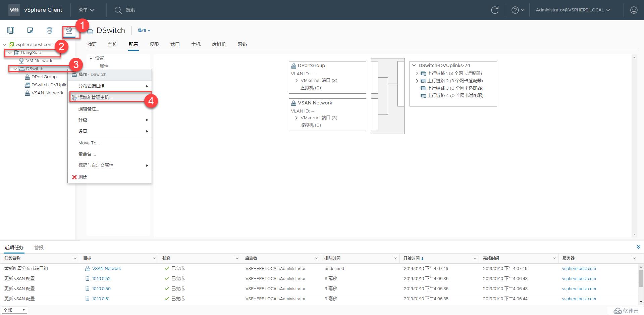The width and height of the screenshot is (644, 315).
Task: Click the feedback smiley icon
Action: click(x=634, y=10)
